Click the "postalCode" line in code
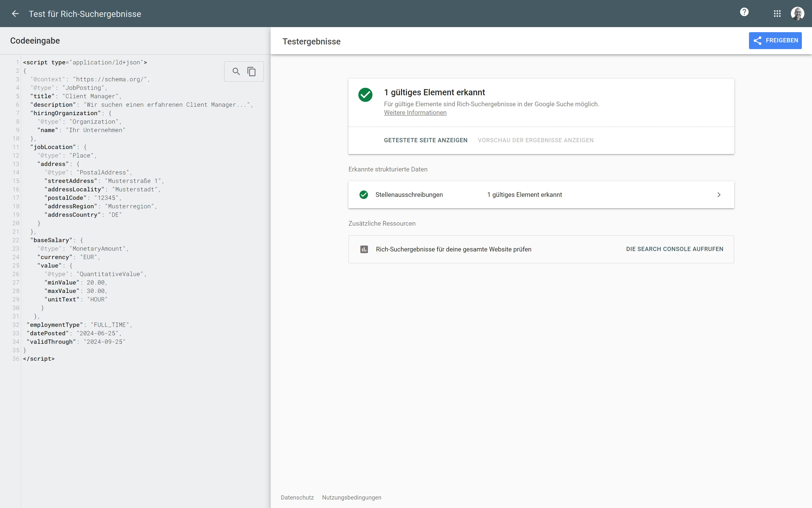This screenshot has height=508, width=812. [82, 198]
